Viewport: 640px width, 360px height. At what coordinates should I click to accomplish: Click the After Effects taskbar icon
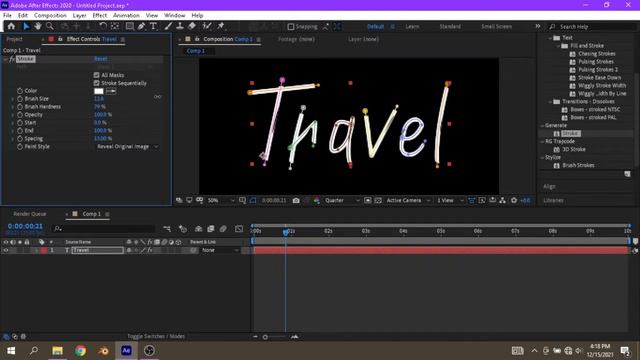(x=126, y=351)
